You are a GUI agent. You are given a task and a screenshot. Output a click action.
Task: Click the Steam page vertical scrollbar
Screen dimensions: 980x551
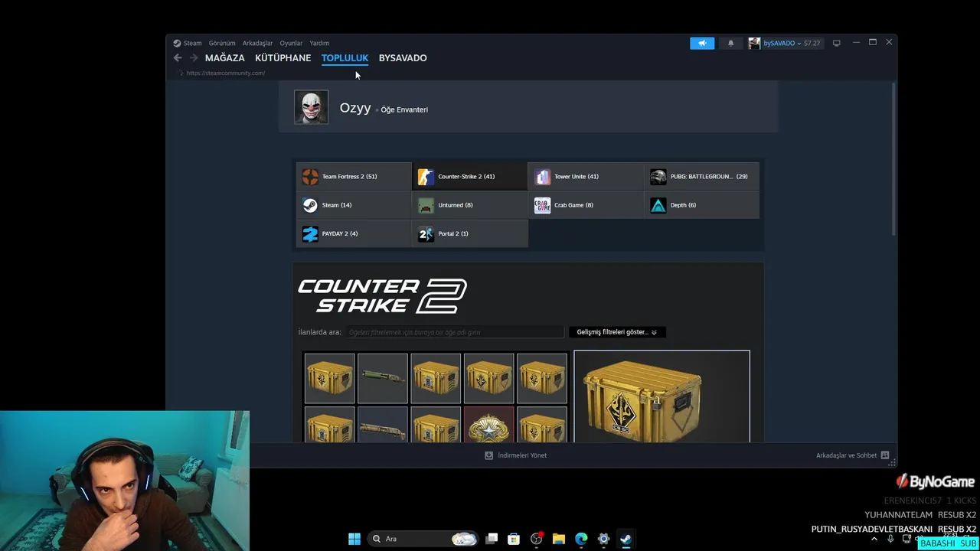(893, 158)
